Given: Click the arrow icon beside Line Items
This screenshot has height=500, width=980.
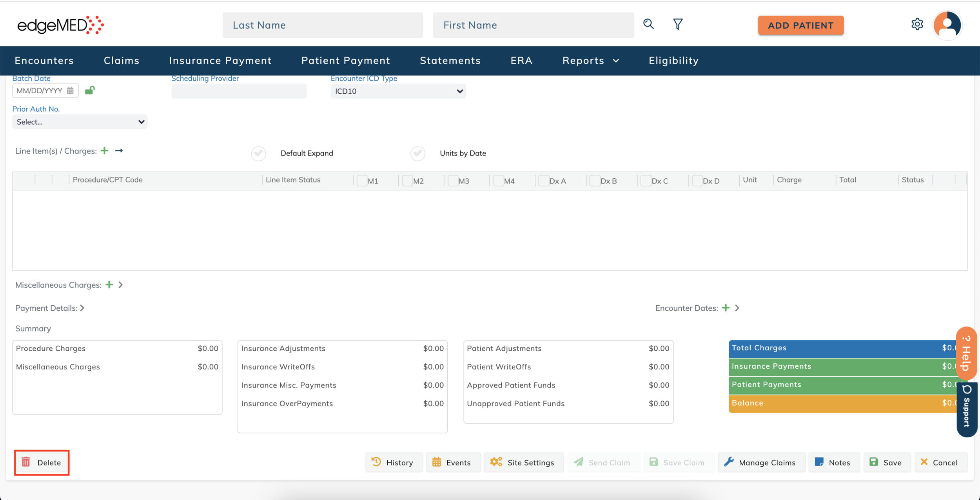Looking at the screenshot, I should 119,151.
